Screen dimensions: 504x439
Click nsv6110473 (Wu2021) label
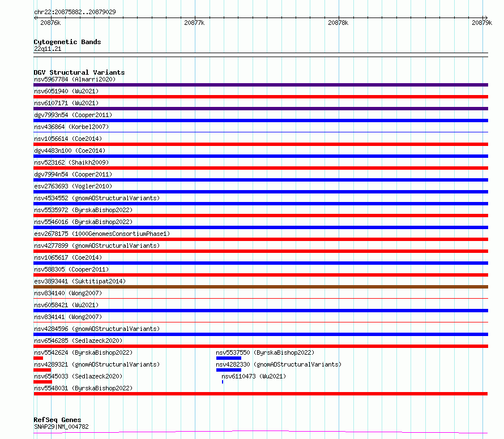point(254,376)
